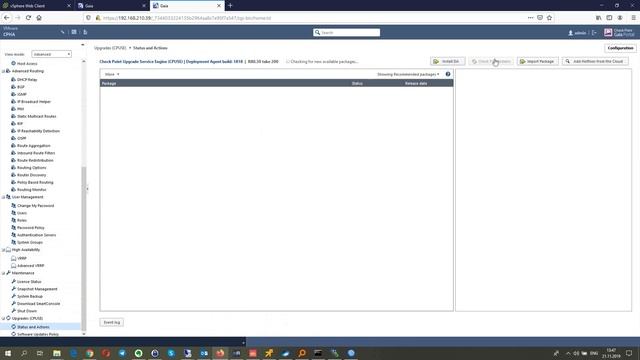Open the Users page
The image size is (640, 360).
(x=22, y=213)
